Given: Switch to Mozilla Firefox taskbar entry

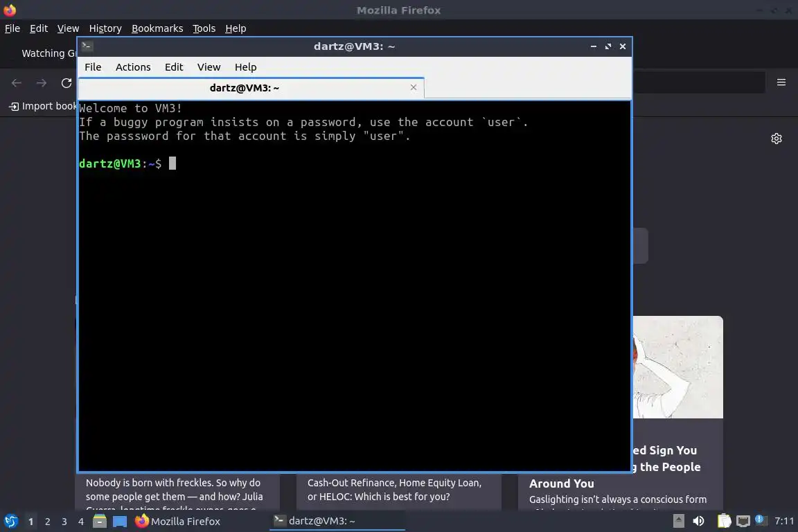Looking at the screenshot, I should pyautogui.click(x=177, y=522).
